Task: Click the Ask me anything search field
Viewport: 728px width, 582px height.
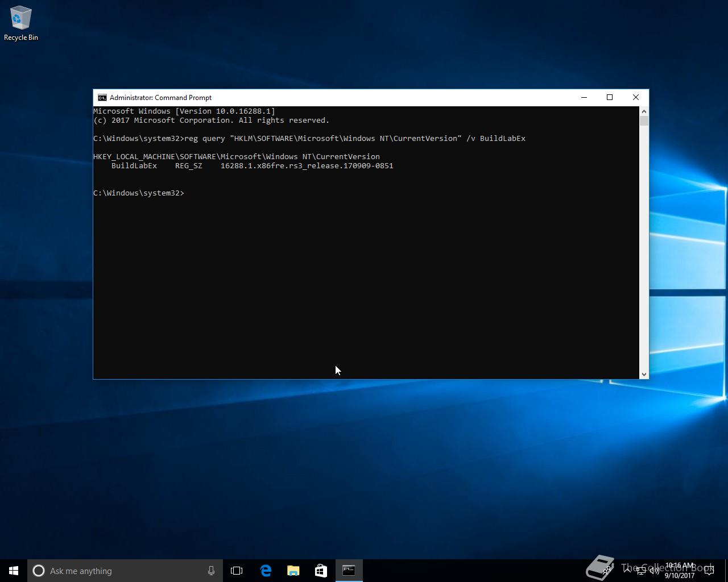Action: click(125, 571)
